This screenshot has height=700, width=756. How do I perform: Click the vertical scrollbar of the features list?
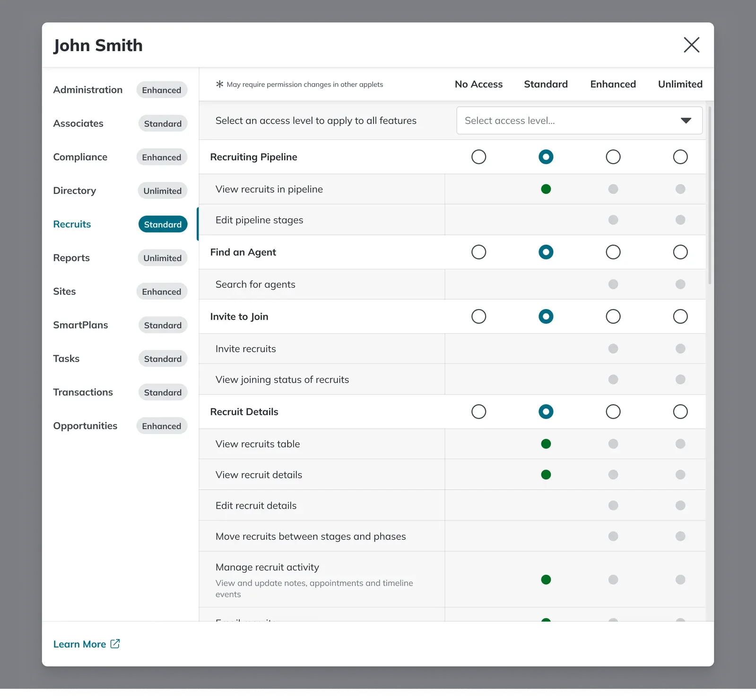tap(710, 195)
